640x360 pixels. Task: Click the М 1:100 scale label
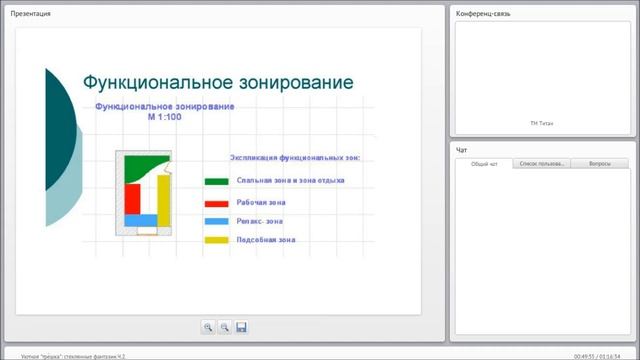tap(164, 117)
